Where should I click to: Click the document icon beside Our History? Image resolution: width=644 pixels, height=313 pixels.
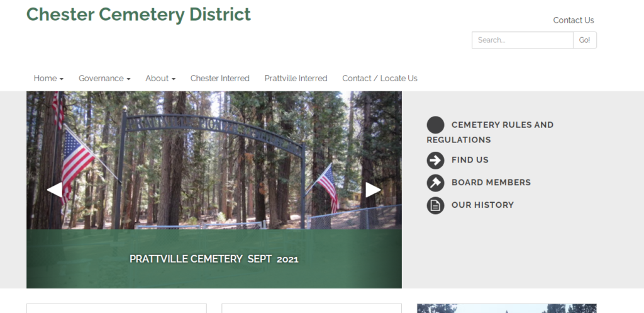(435, 205)
